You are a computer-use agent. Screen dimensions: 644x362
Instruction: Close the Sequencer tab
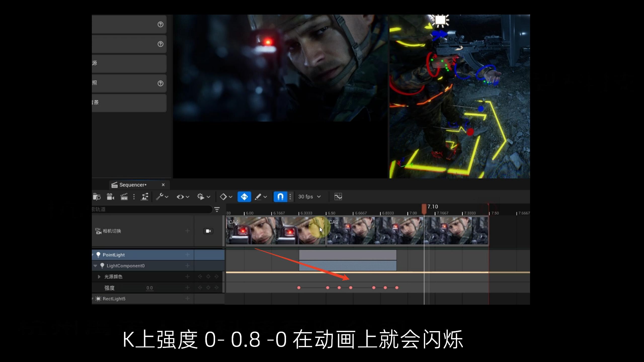(x=163, y=185)
